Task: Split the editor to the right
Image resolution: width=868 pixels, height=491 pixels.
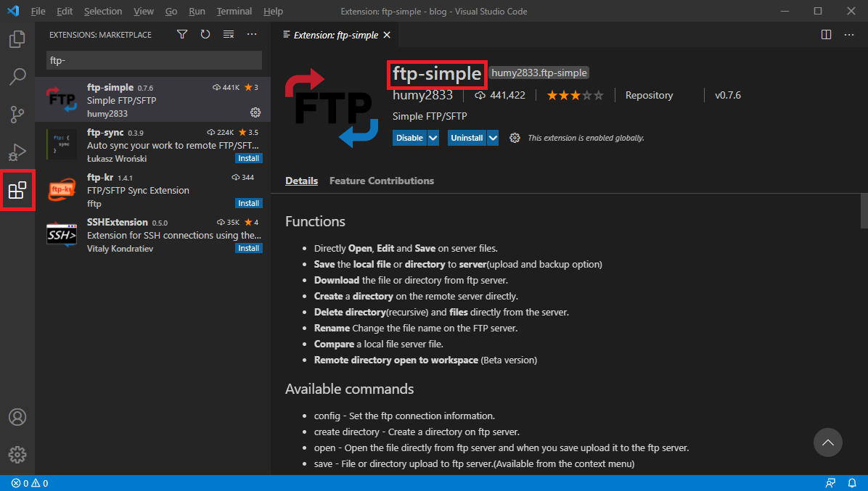Action: pyautogui.click(x=826, y=34)
